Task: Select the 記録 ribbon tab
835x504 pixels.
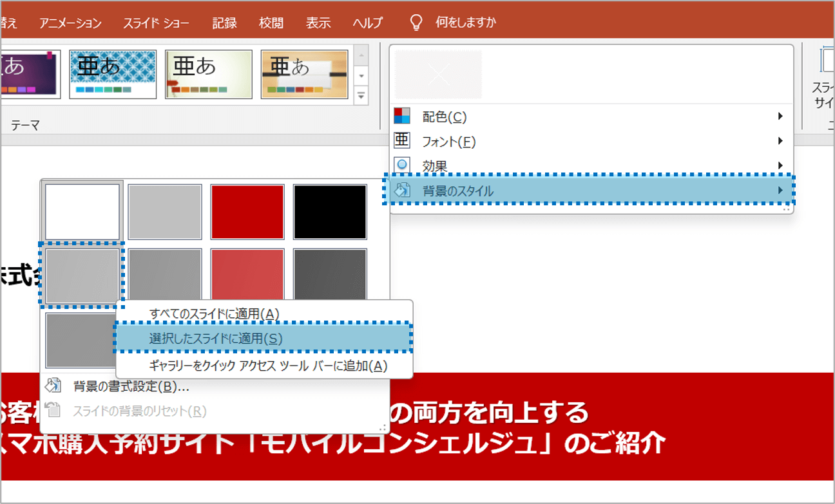Action: pos(224,21)
